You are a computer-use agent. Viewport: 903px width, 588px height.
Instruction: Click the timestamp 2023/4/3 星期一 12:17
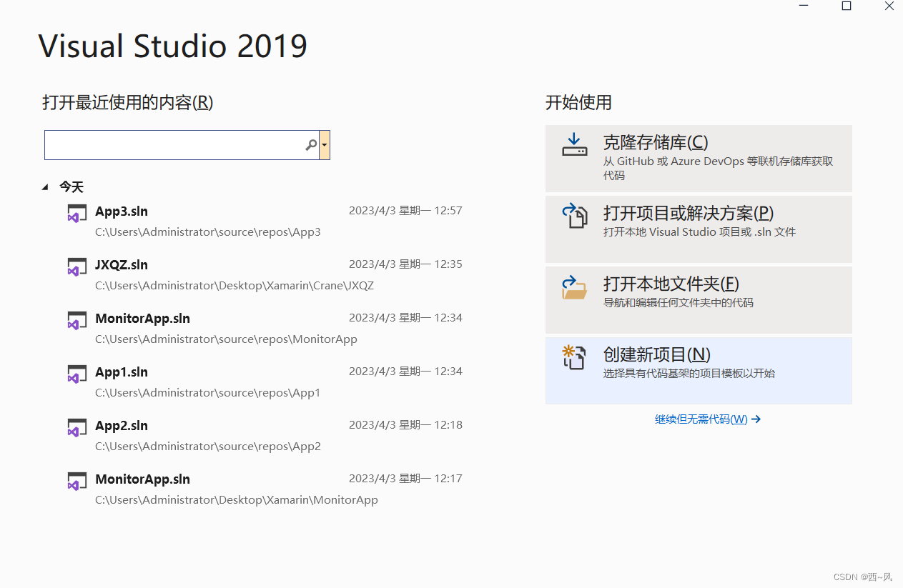[405, 479]
